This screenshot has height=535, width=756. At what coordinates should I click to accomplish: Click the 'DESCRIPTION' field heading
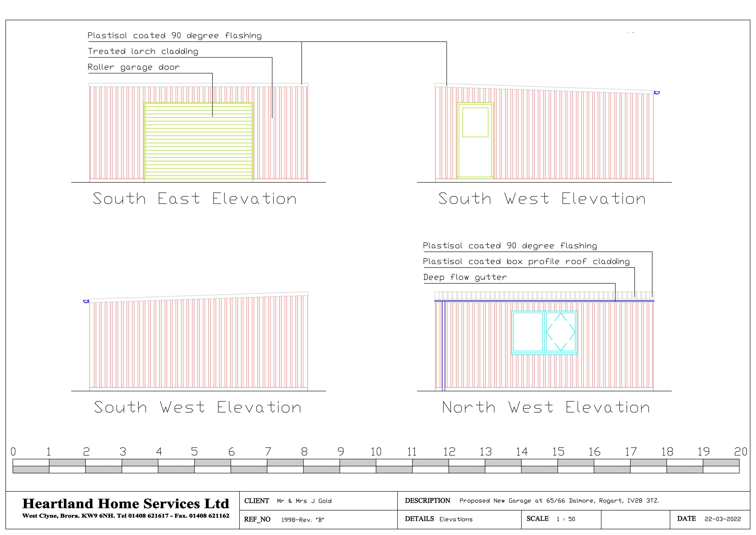click(427, 501)
